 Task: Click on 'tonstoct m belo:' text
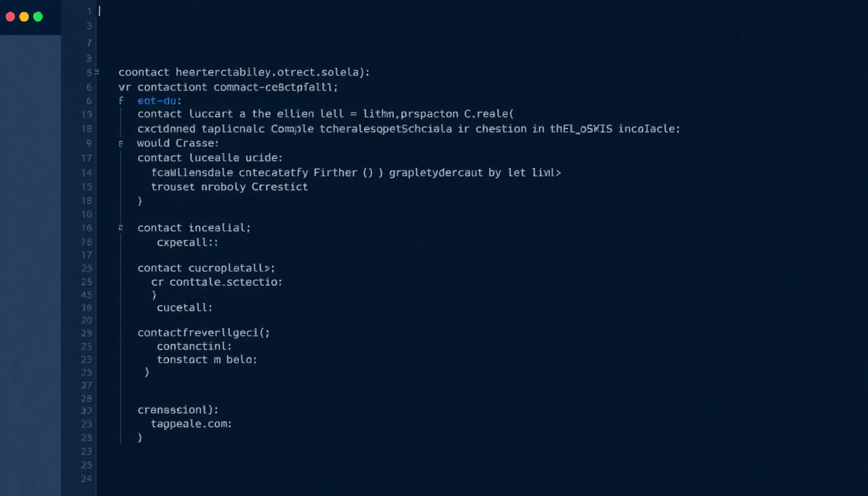point(207,360)
